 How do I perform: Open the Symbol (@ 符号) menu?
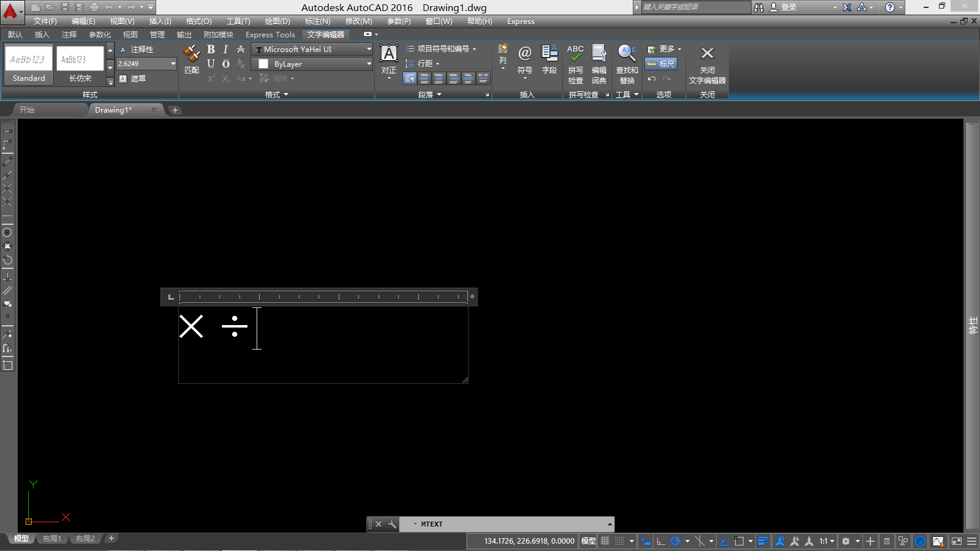(525, 61)
